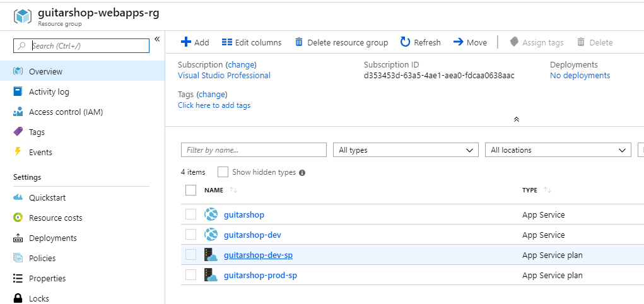Open the guitarshop-prod-sp resource link
This screenshot has width=644, height=304.
261,275
